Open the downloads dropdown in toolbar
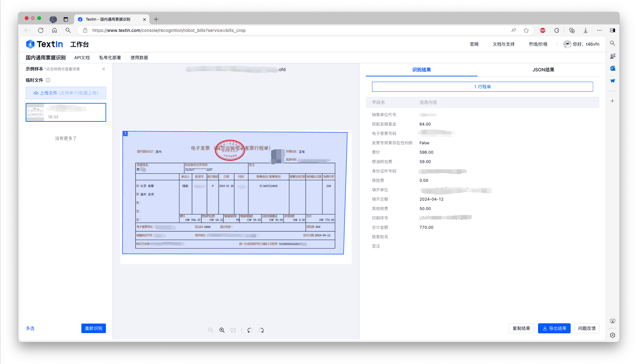The height and width of the screenshot is (364, 637). pyautogui.click(x=585, y=30)
